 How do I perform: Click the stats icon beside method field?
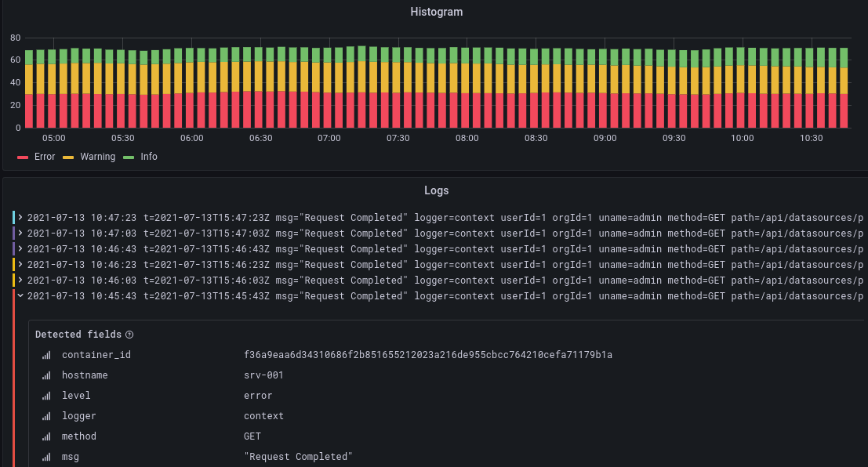(x=46, y=436)
